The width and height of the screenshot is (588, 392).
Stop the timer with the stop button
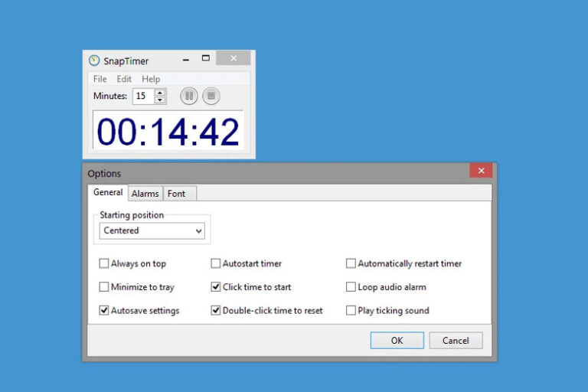click(x=211, y=96)
